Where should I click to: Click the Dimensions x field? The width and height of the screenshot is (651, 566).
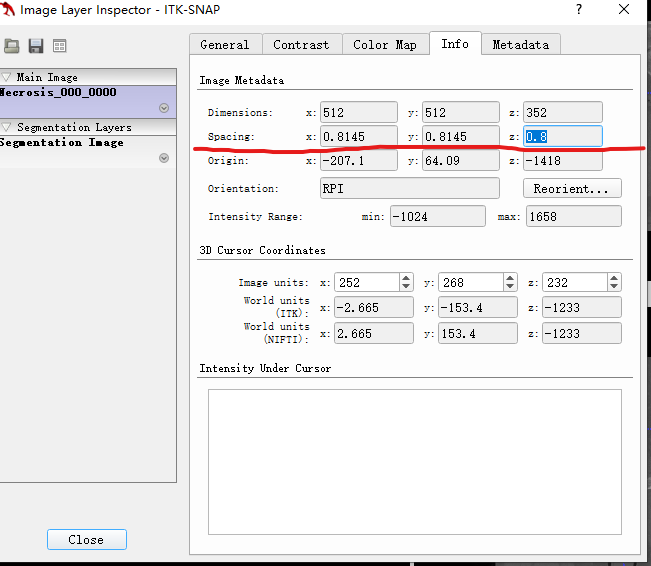359,113
